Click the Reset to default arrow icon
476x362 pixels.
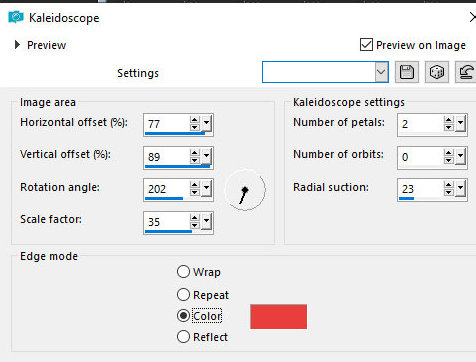(x=466, y=72)
